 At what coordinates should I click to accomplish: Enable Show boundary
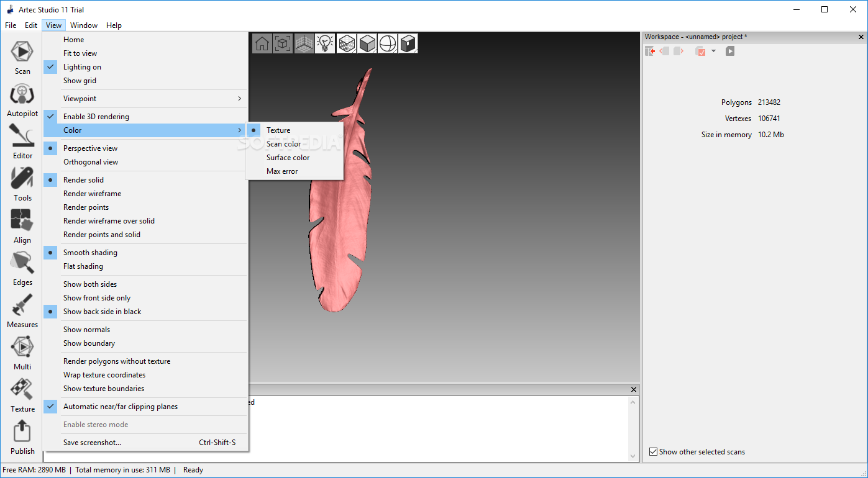(145, 343)
